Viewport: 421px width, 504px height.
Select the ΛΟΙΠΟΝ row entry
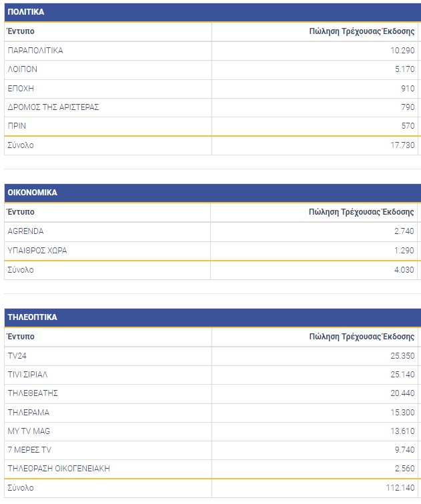[22, 69]
